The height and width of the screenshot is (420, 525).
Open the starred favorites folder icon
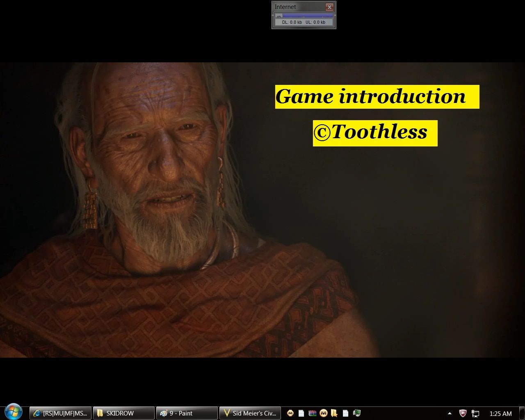pos(334,413)
